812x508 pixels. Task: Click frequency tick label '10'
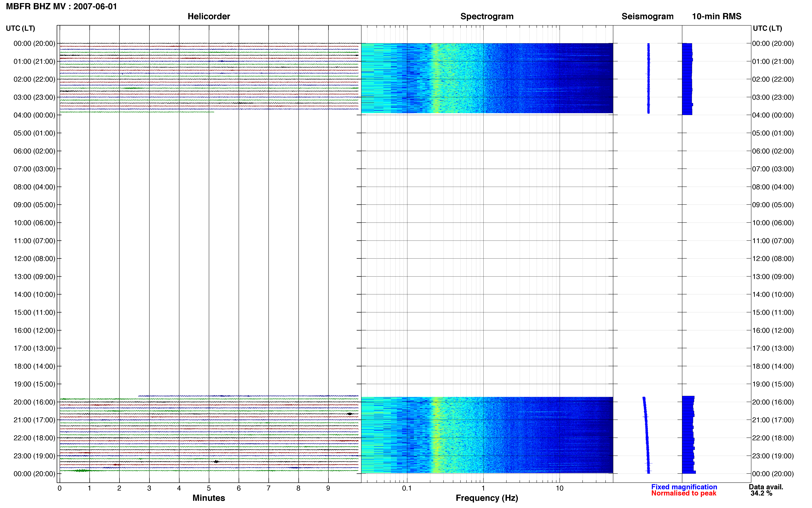point(559,488)
